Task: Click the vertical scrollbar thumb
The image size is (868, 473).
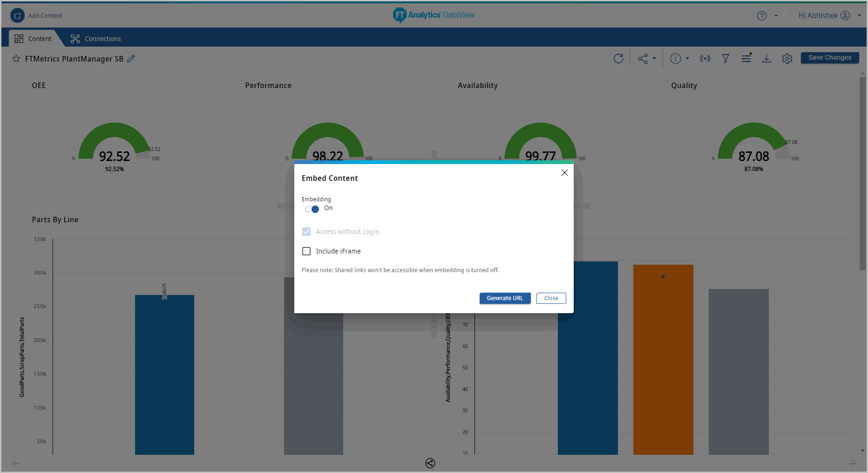Action: tap(862, 173)
